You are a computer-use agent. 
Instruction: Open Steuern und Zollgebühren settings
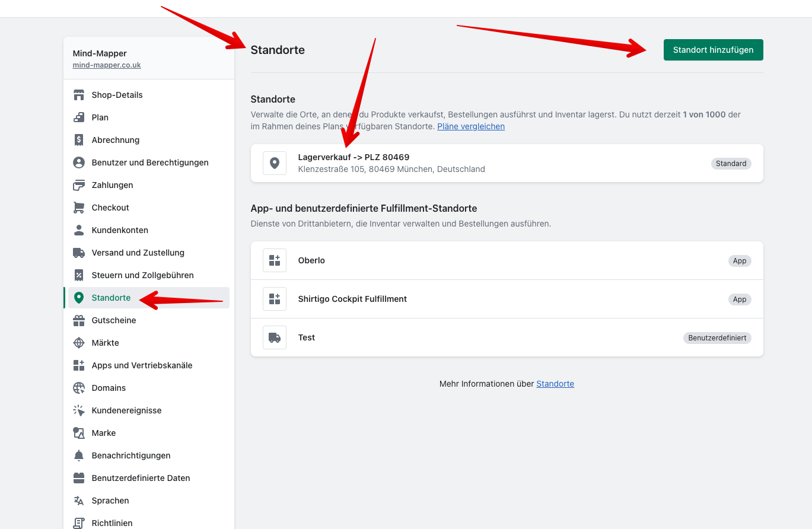(142, 275)
